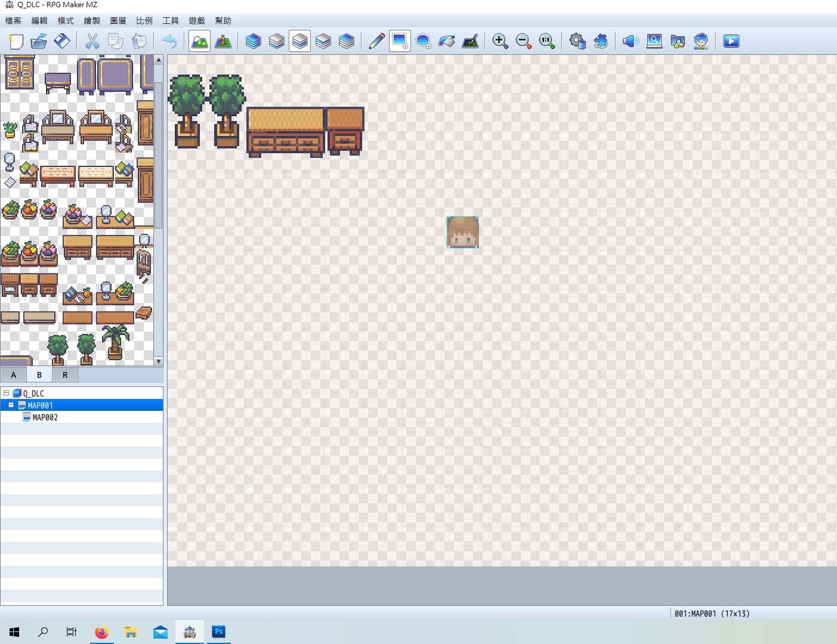Open the 工具 menu
Screen dimensions: 837x644
(171, 21)
